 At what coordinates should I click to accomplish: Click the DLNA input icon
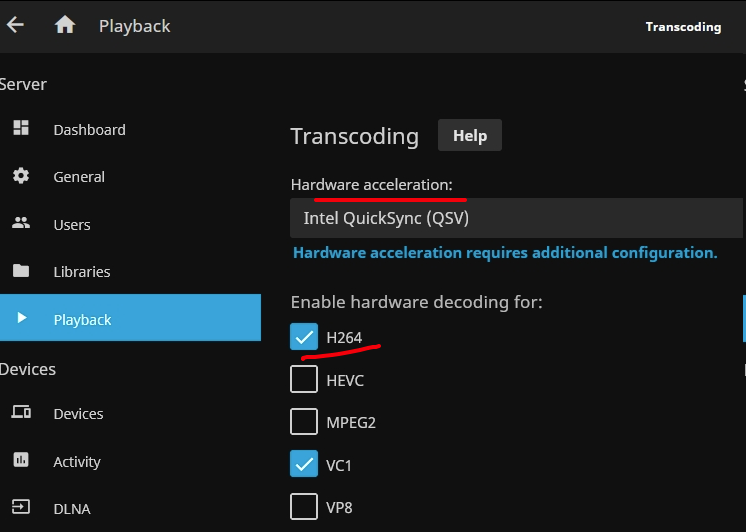point(21,508)
